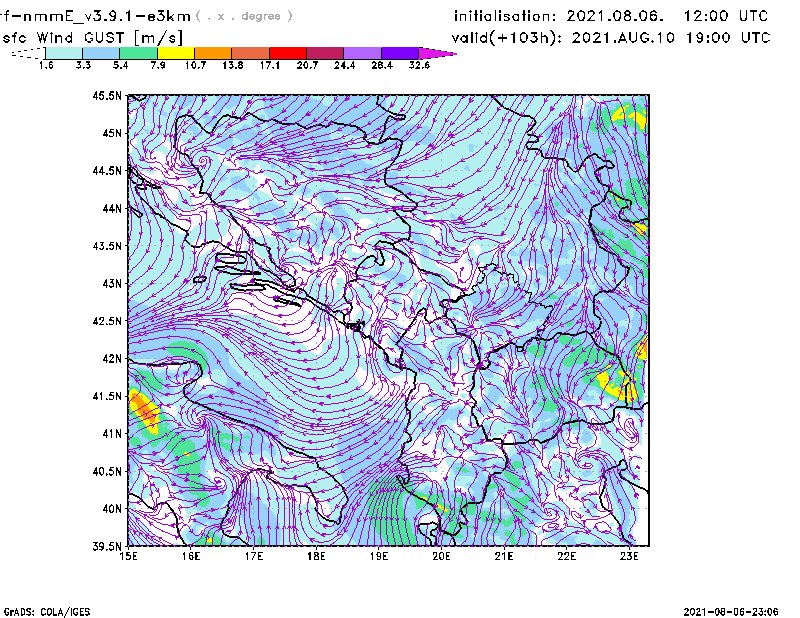Click the magenta arrow end of the colorbar
The image size is (800, 618).
(437, 53)
